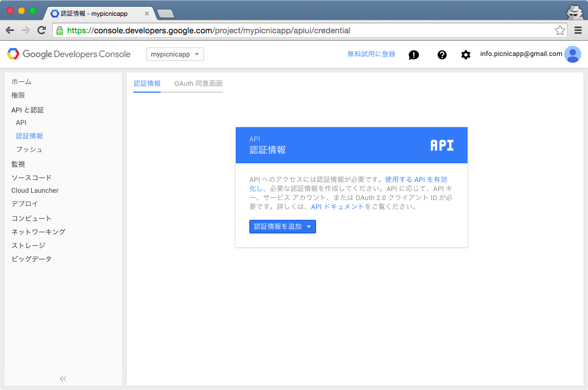This screenshot has width=588, height=390.
Task: Collapse the sidebar with double chevron
Action: 63,379
